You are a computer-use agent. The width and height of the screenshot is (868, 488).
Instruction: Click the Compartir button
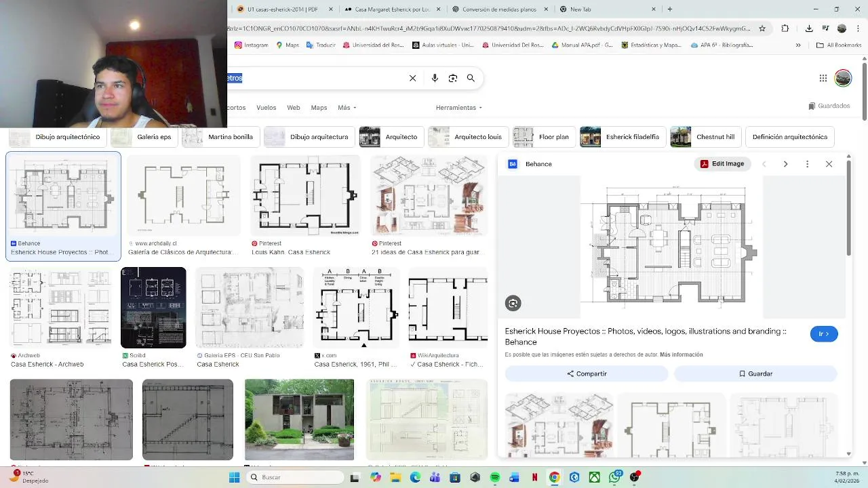pyautogui.click(x=587, y=373)
